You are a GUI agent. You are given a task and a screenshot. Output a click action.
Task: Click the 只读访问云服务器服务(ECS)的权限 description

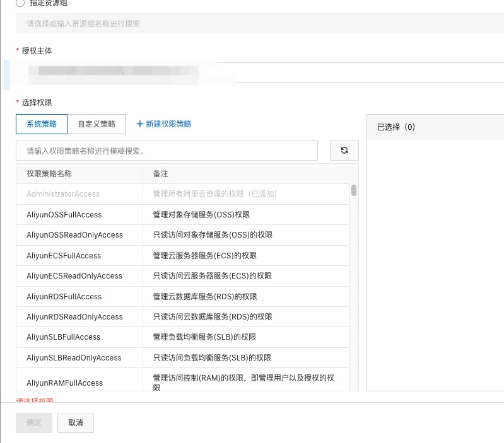pyautogui.click(x=213, y=276)
